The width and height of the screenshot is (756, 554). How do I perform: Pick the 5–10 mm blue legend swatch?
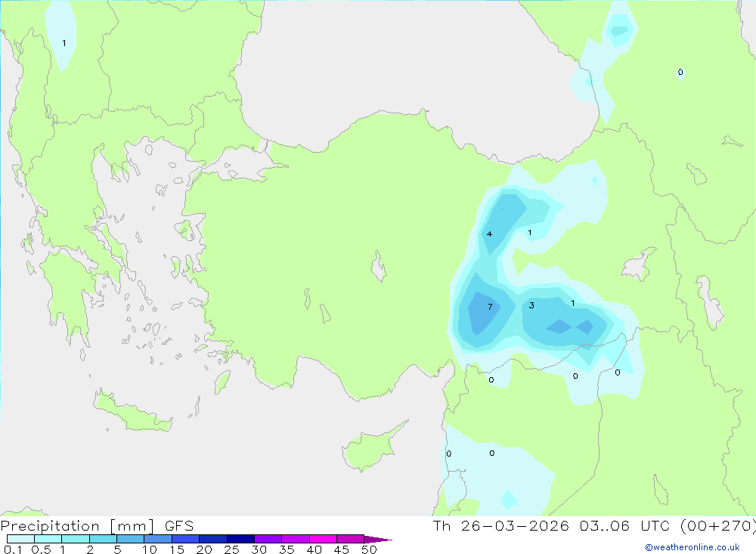click(x=130, y=539)
